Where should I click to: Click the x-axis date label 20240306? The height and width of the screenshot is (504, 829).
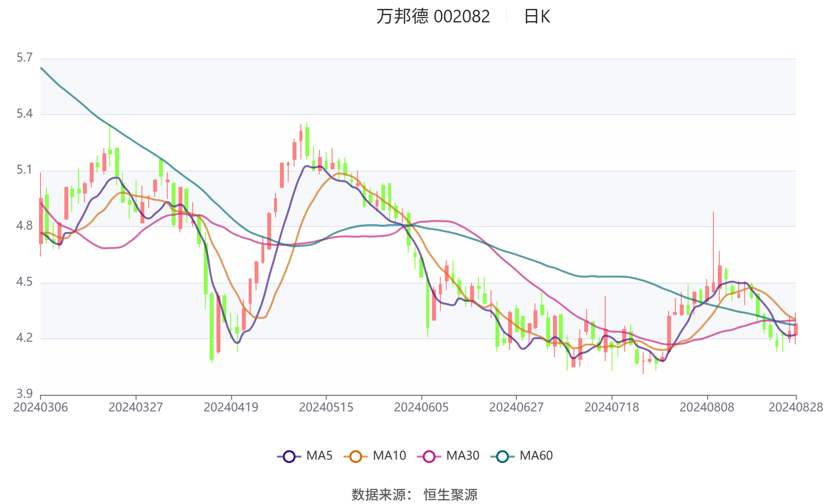[x=40, y=407]
